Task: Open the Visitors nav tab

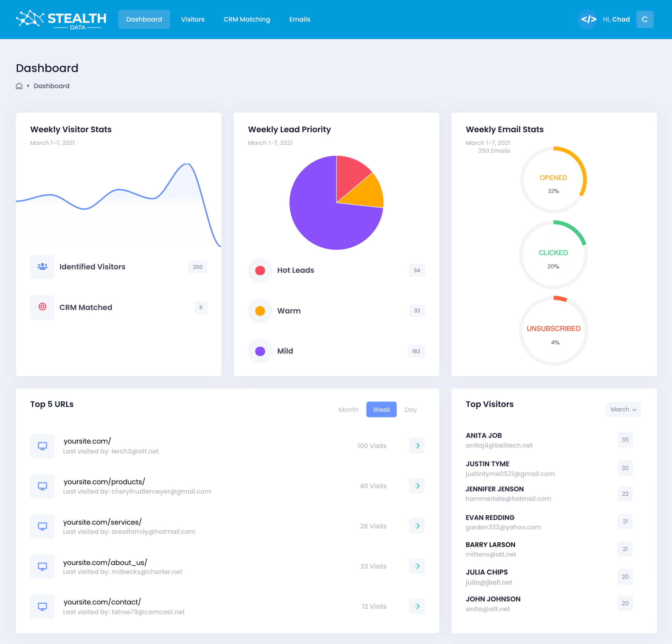Action: click(193, 19)
